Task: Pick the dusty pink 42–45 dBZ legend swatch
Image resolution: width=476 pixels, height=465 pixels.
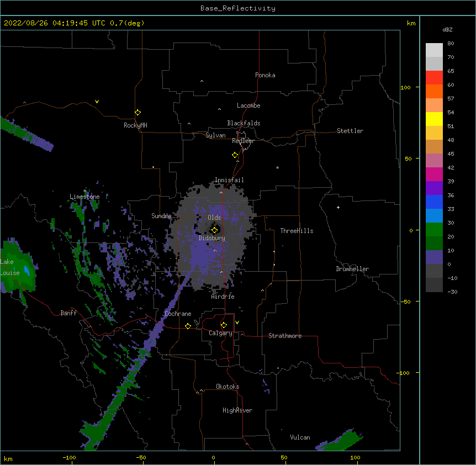Action: click(x=434, y=161)
